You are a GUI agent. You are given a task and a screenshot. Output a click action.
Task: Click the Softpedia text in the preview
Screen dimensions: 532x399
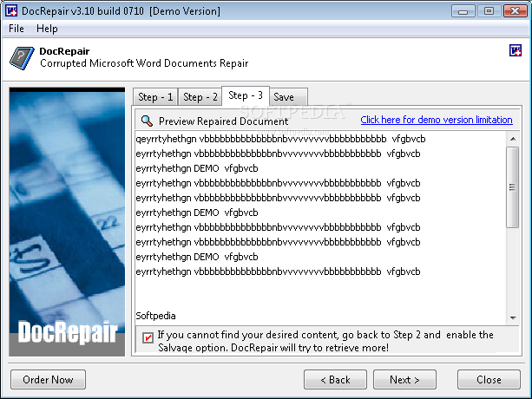pyautogui.click(x=155, y=316)
